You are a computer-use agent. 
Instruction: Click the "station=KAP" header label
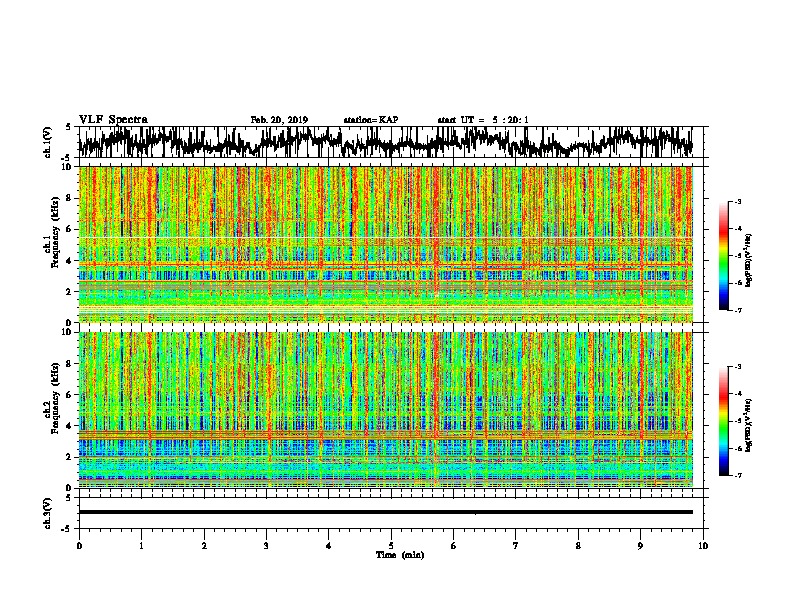[371, 120]
